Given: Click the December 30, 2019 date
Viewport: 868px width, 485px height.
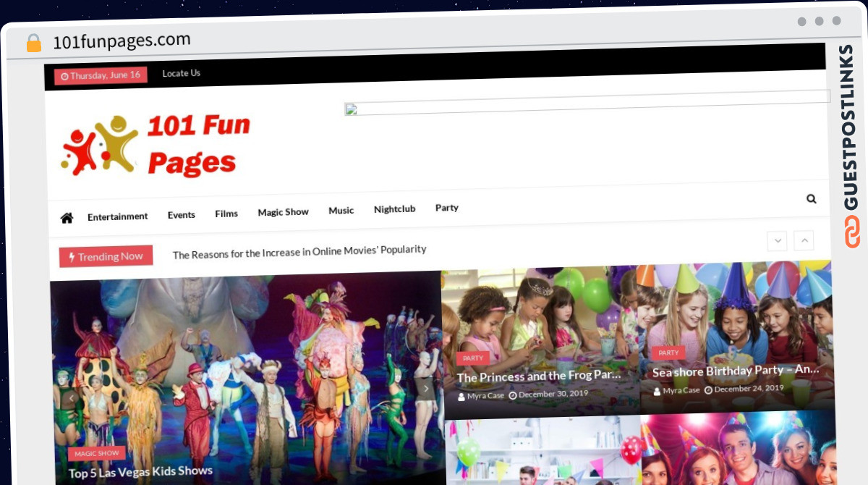Looking at the screenshot, I should click(548, 395).
